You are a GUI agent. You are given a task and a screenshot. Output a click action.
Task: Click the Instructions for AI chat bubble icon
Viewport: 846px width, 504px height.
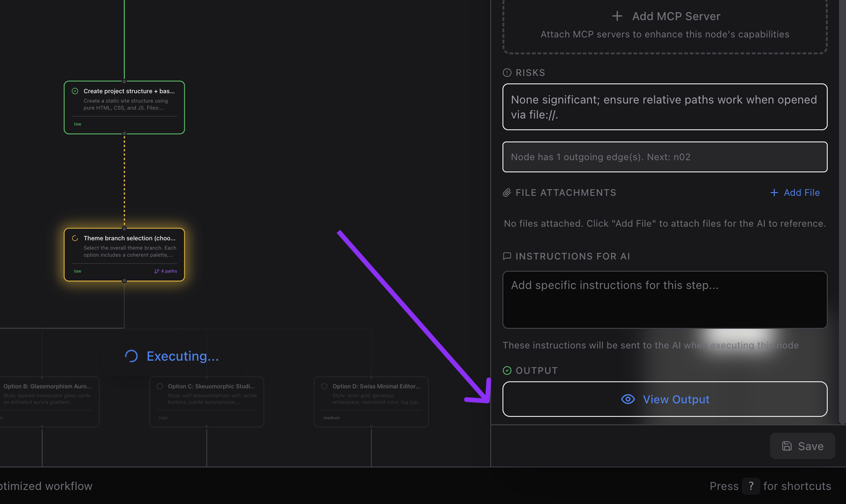coord(507,256)
